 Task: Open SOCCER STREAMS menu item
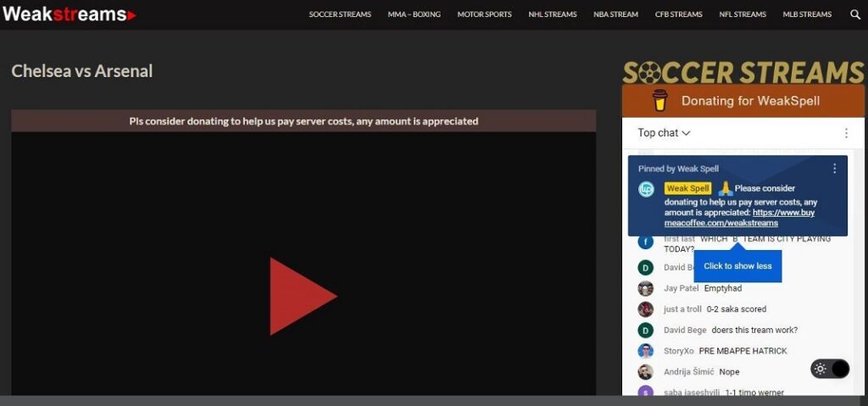340,14
